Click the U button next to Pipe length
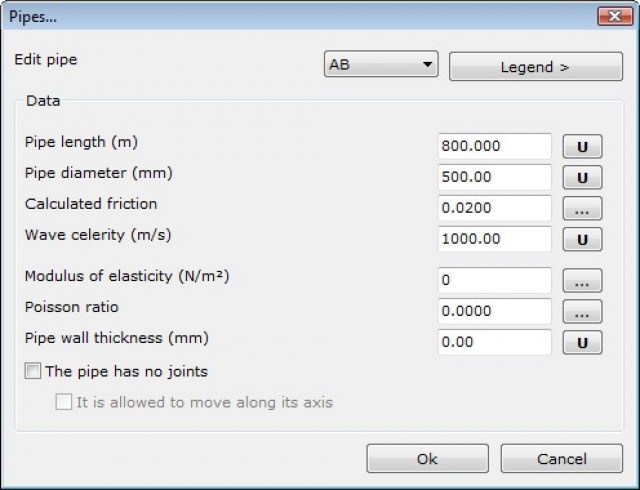 pyautogui.click(x=582, y=146)
